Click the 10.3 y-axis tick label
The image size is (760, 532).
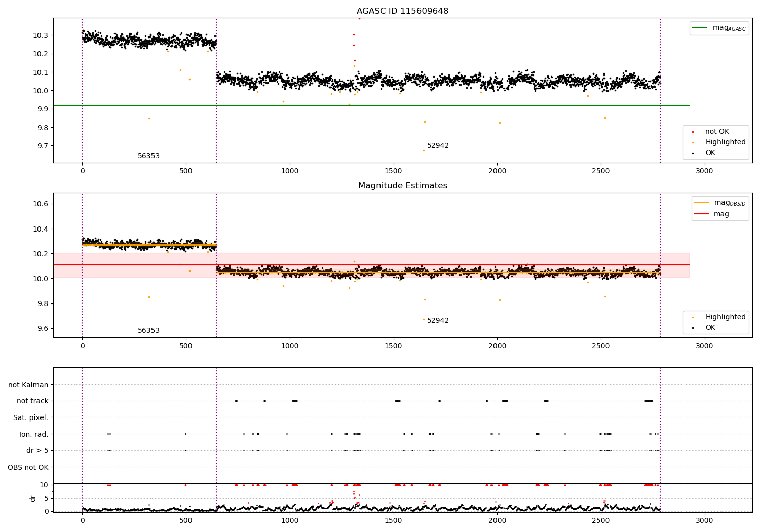(41, 35)
